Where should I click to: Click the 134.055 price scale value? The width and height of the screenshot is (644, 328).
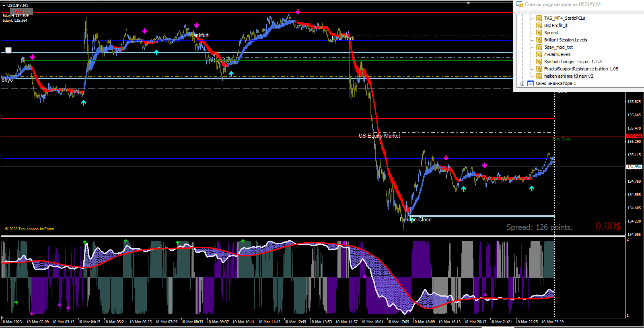(634, 235)
